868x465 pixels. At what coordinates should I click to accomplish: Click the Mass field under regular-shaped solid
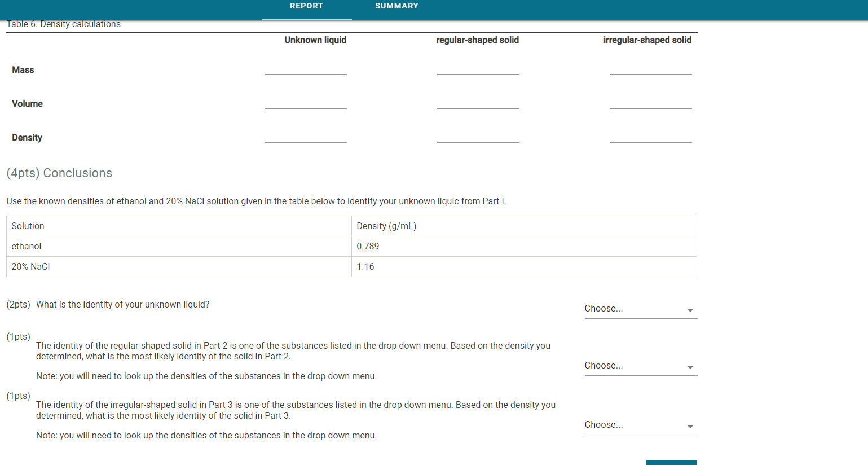(478, 72)
